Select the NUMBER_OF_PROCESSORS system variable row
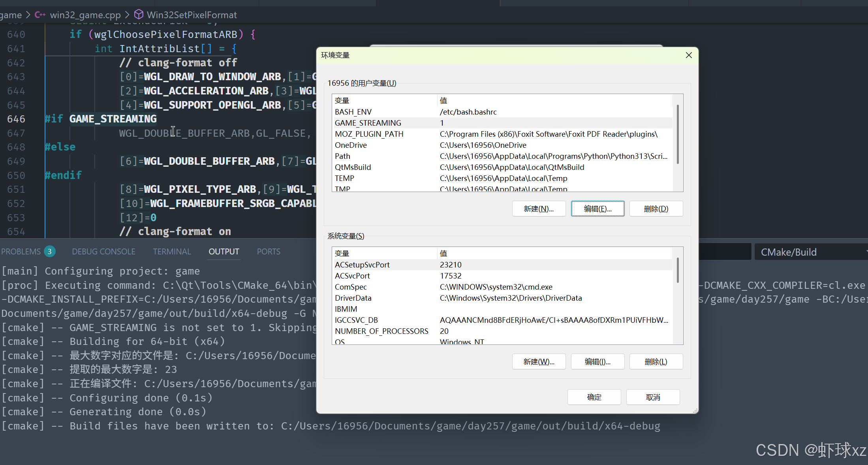Image resolution: width=868 pixels, height=465 pixels. tap(381, 331)
